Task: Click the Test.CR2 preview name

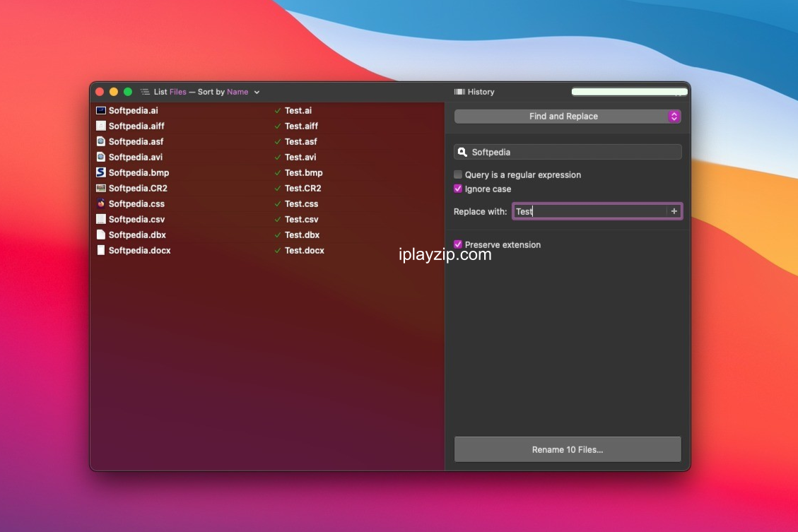Action: [303, 188]
